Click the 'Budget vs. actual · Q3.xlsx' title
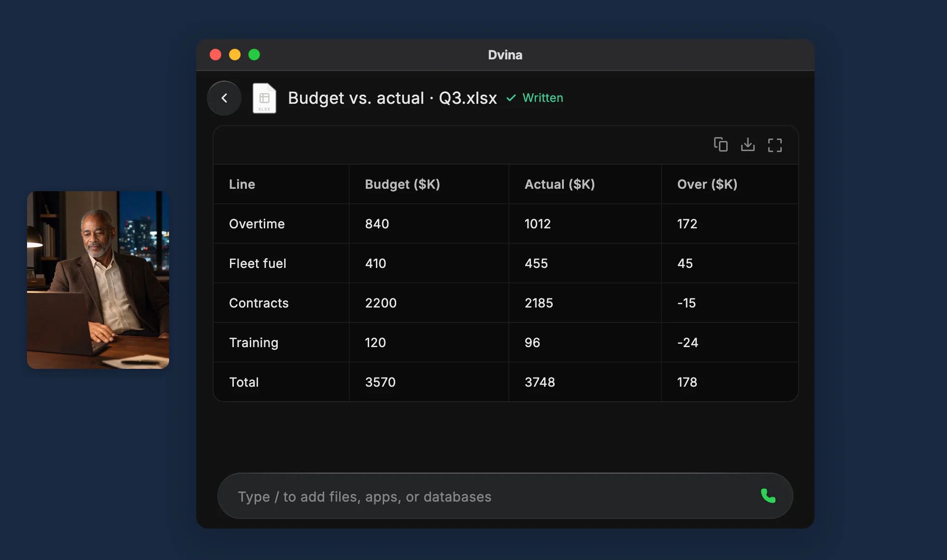The image size is (947, 560). click(392, 98)
